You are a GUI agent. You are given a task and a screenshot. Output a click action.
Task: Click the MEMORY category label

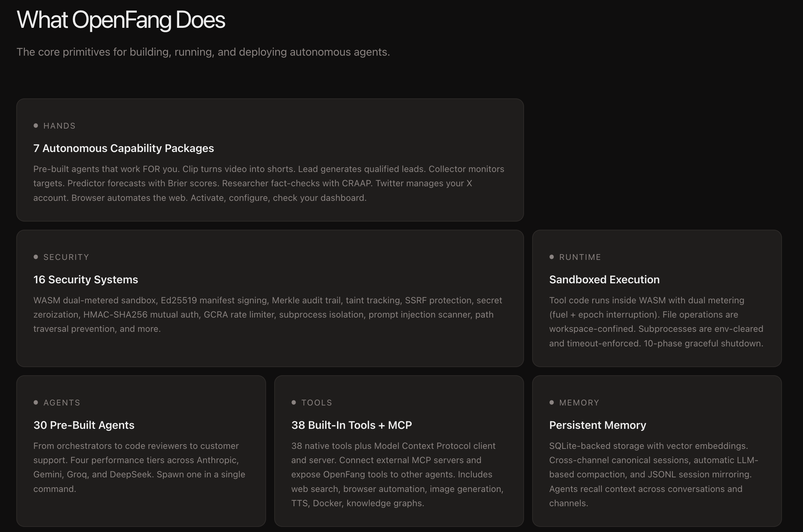(579, 403)
